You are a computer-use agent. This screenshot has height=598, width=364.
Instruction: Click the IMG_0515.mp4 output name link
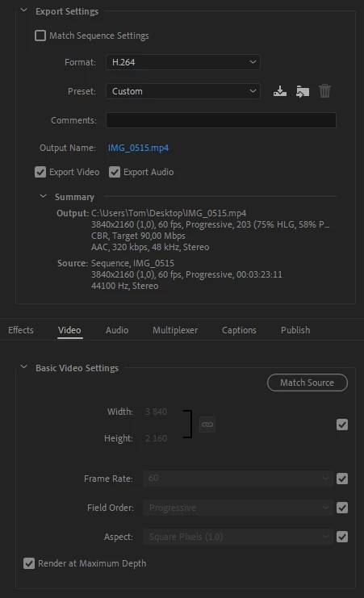pyautogui.click(x=138, y=148)
